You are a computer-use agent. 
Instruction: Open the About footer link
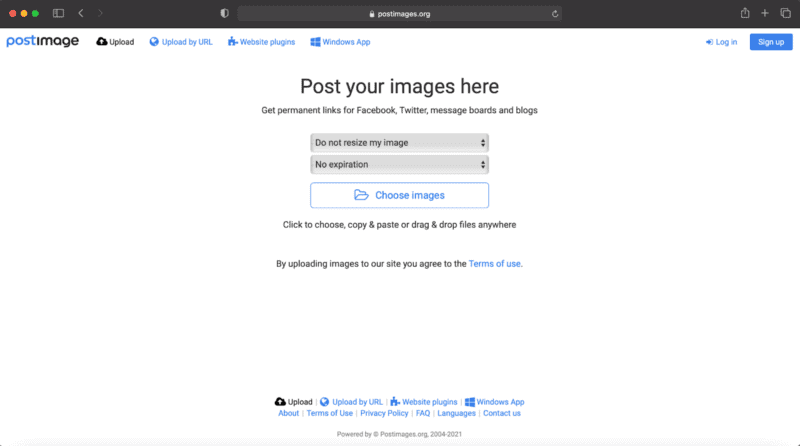(x=288, y=413)
